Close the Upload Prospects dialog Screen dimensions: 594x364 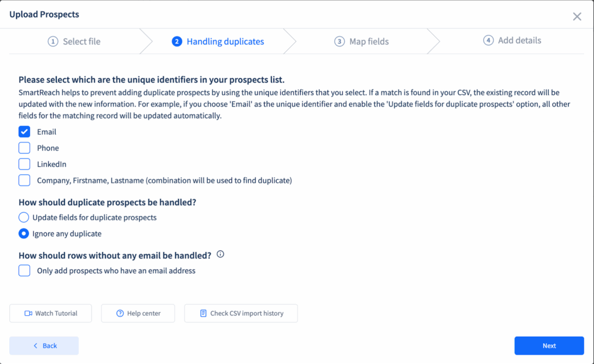(577, 16)
